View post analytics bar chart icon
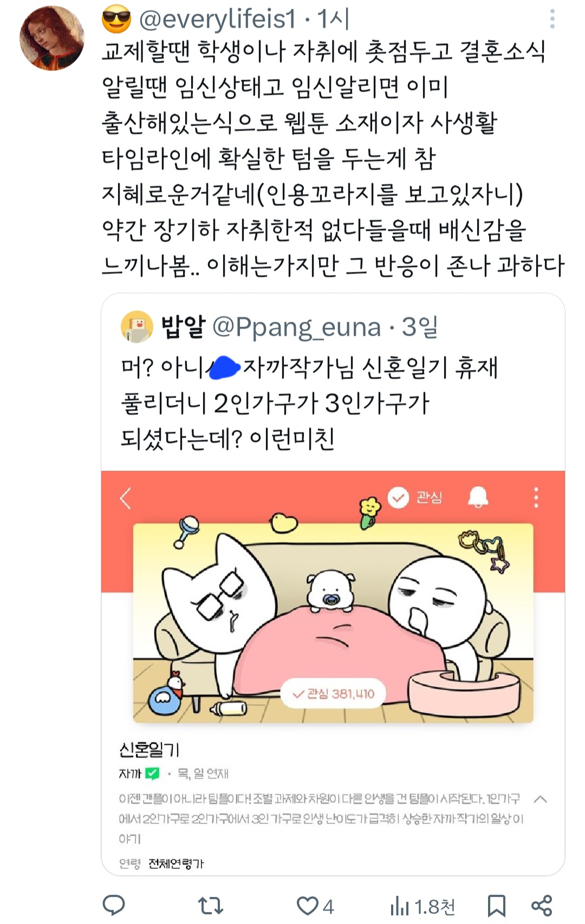This screenshot has height=924, width=585. [400, 906]
